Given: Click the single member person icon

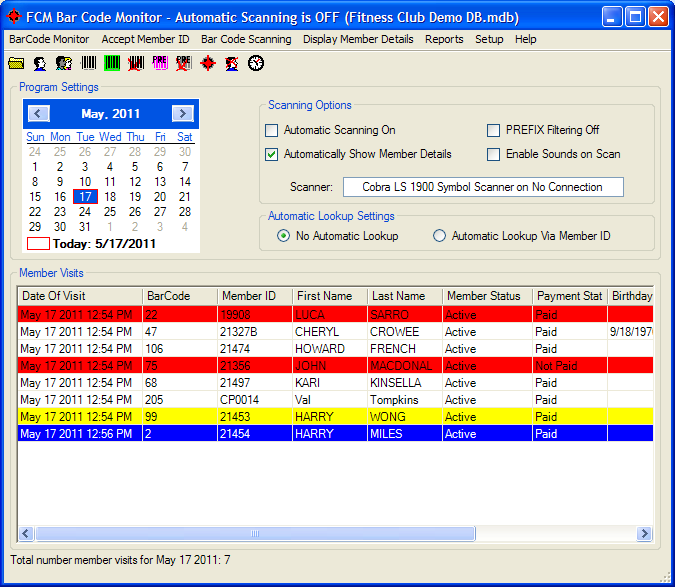Looking at the screenshot, I should click(40, 63).
